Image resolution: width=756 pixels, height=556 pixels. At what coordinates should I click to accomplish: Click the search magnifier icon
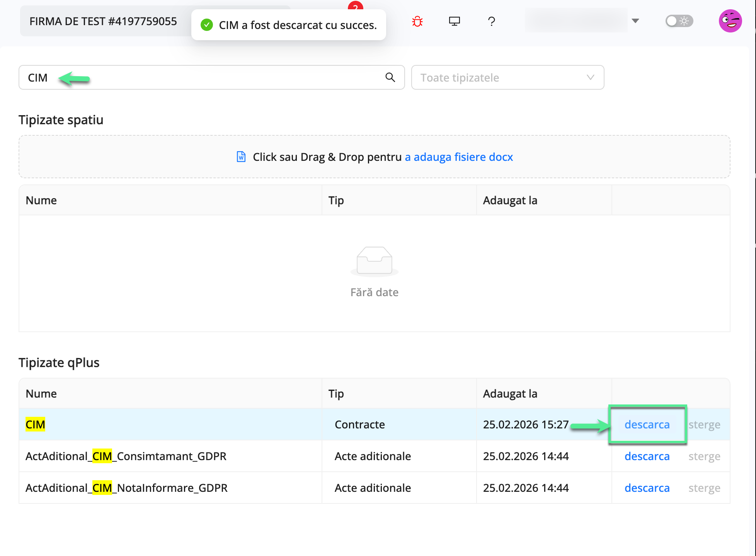390,77
